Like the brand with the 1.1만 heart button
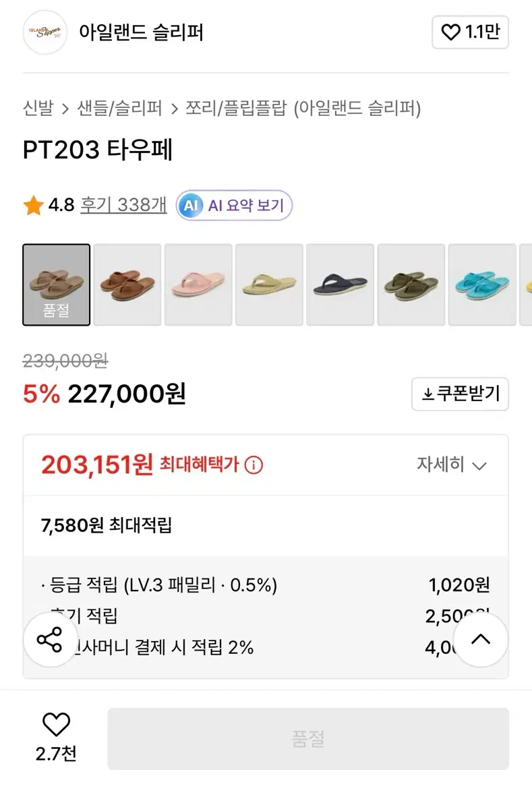Viewport: 532px width, 809px height. pos(470,32)
